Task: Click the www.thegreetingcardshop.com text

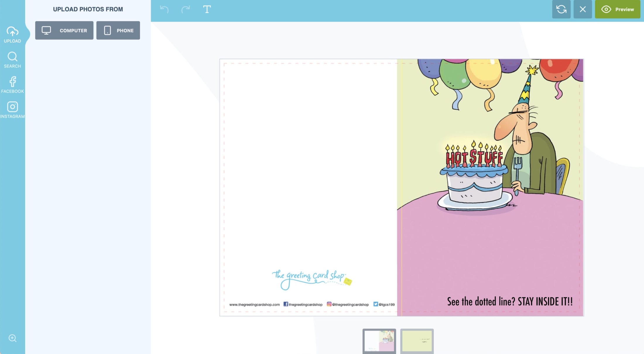Action: click(254, 305)
